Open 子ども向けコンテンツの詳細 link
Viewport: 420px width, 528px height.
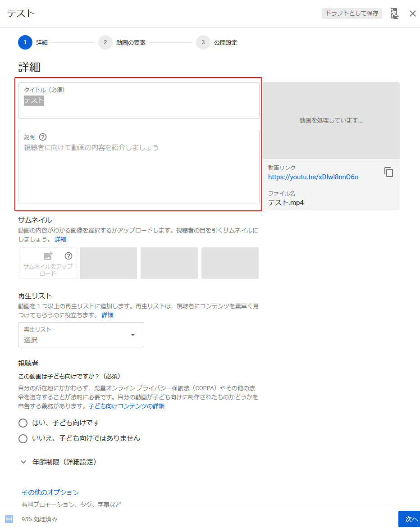(126, 406)
